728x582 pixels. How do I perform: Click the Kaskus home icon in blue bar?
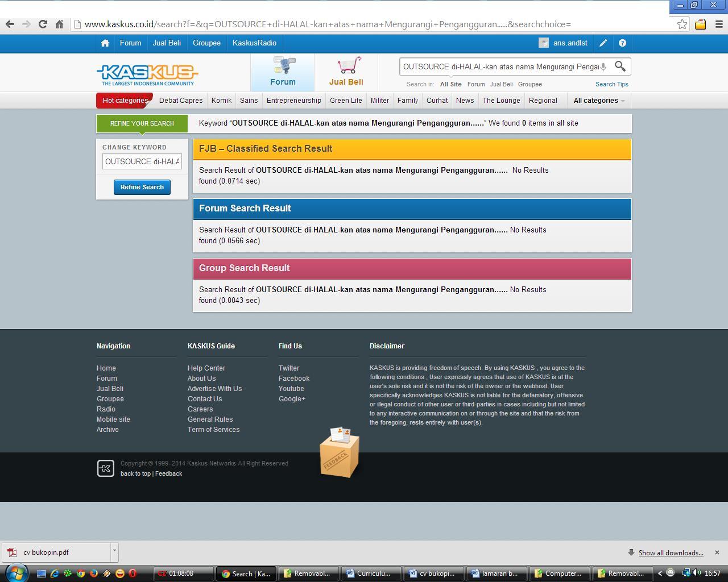(105, 43)
